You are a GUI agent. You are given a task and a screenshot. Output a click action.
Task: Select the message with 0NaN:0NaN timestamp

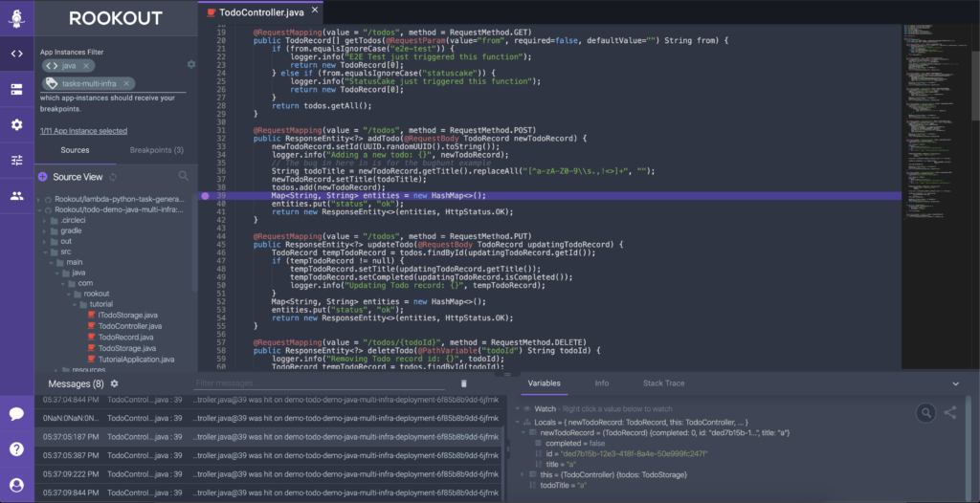[x=268, y=417]
